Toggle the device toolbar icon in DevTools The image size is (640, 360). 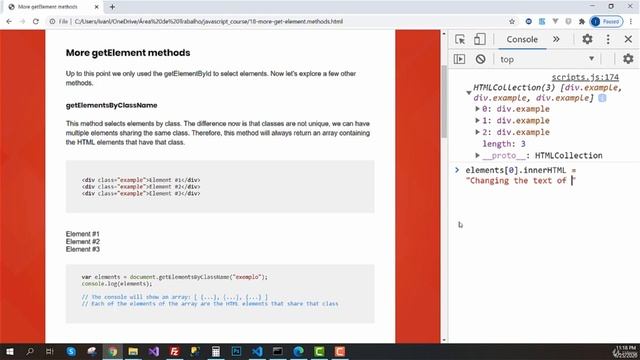point(480,39)
